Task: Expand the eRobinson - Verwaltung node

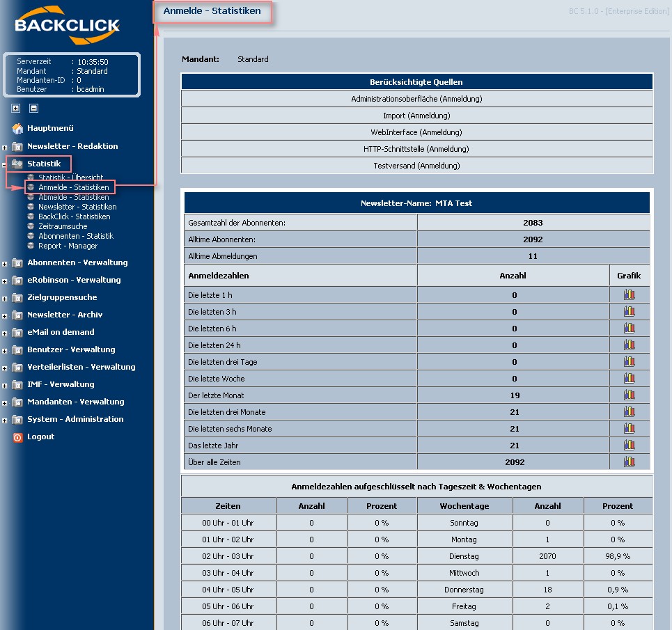Action: pos(4,281)
